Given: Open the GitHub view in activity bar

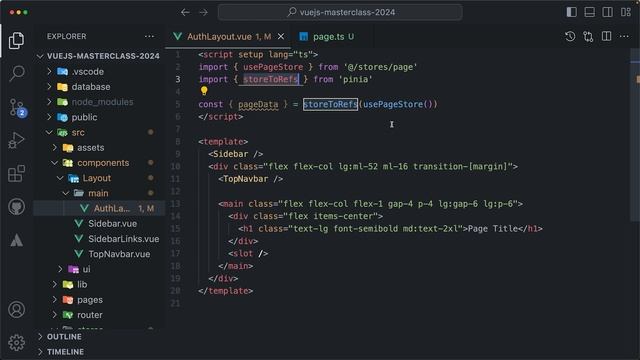Looking at the screenshot, I should tap(16, 207).
